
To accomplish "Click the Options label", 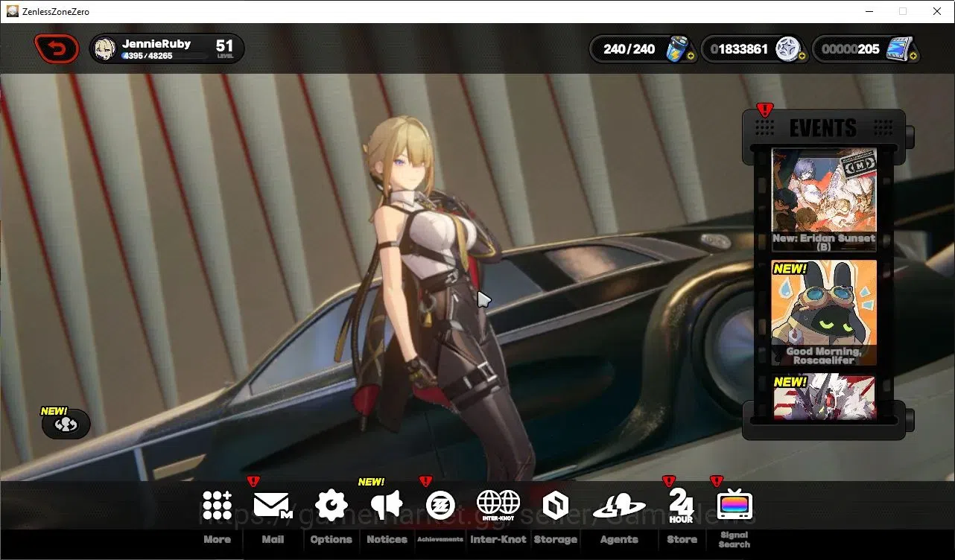I will coord(331,539).
